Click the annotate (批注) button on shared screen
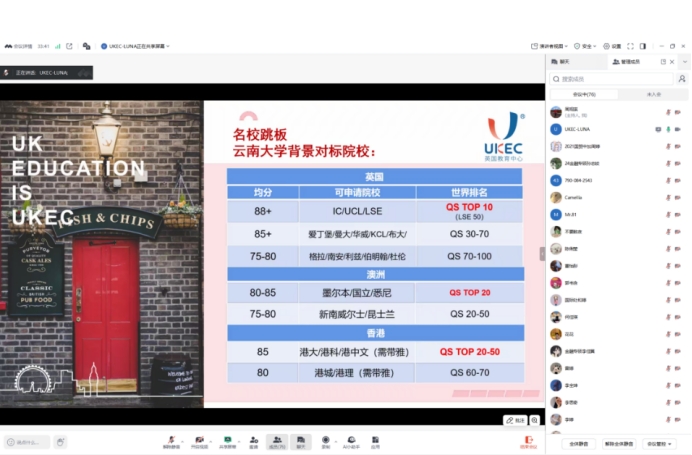 (516, 420)
